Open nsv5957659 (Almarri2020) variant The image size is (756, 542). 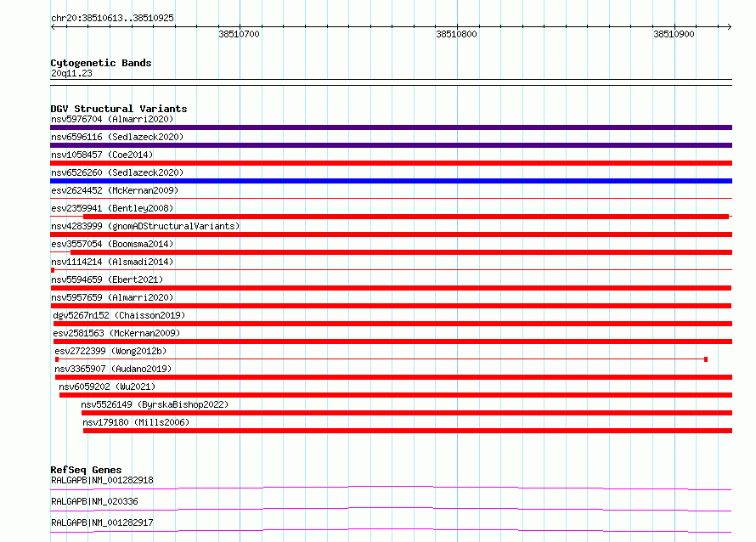(112, 297)
